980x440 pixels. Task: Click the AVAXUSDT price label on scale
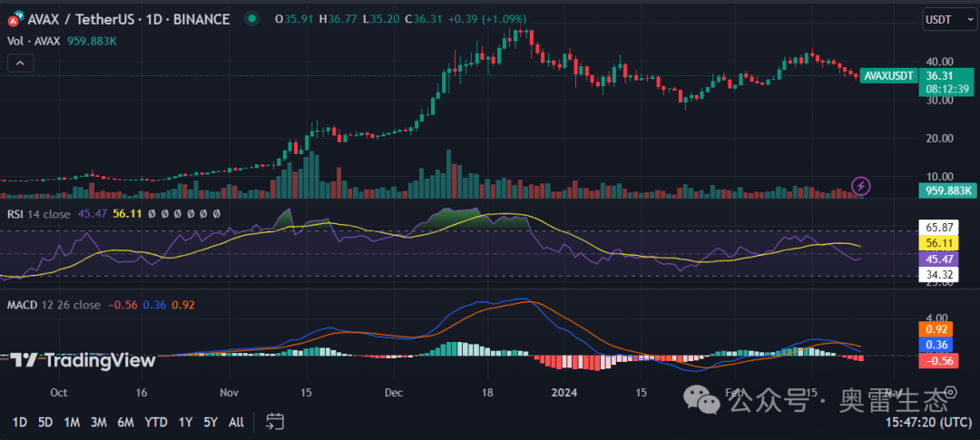[x=887, y=76]
